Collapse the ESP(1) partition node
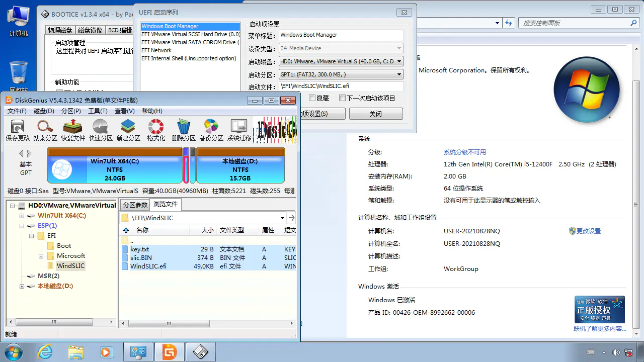This screenshot has height=362, width=644. pos(22,226)
